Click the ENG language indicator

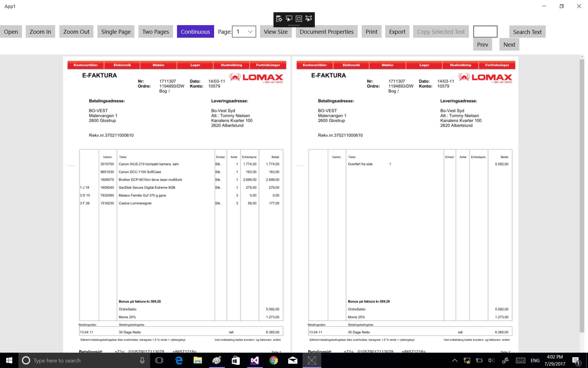click(535, 360)
